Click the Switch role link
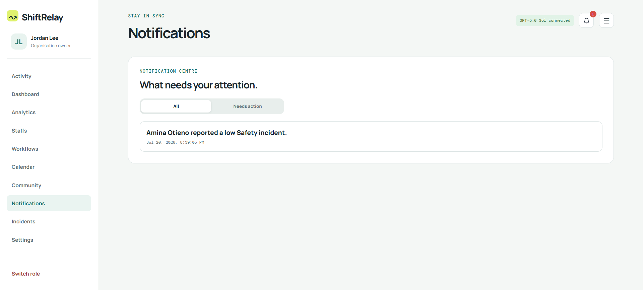Image resolution: width=644 pixels, height=290 pixels. pos(26,274)
